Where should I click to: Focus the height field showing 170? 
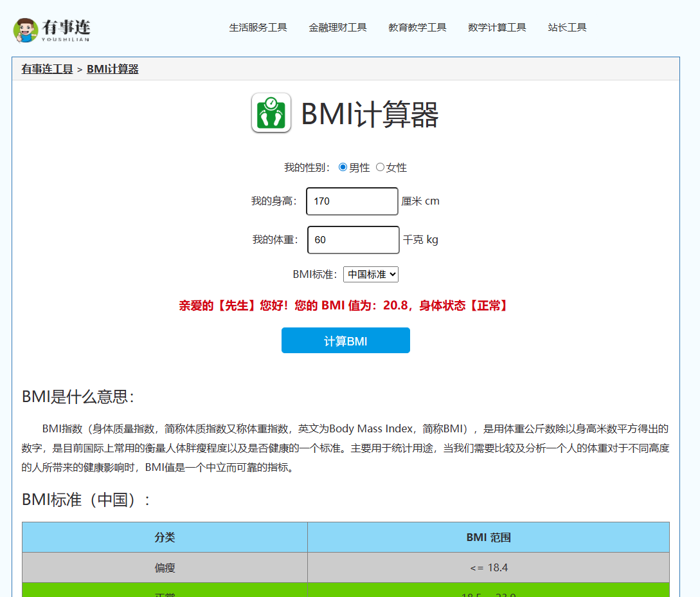pos(352,201)
